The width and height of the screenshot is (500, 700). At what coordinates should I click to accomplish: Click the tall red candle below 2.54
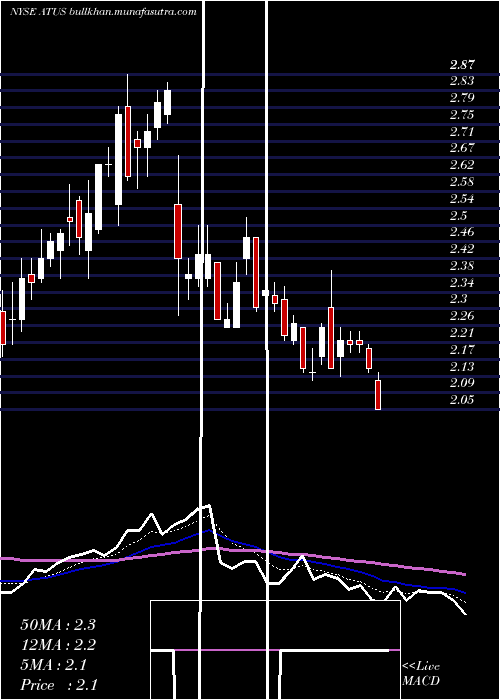pos(178,231)
